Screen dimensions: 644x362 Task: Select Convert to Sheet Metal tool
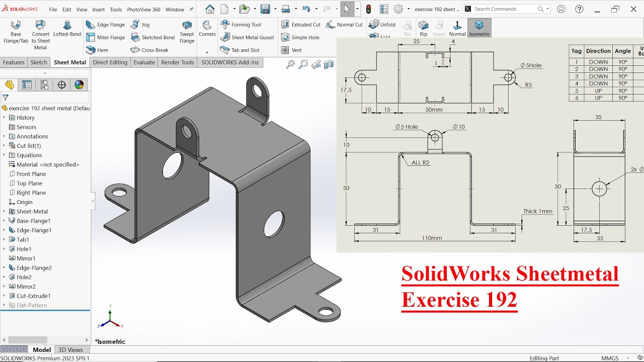point(40,35)
